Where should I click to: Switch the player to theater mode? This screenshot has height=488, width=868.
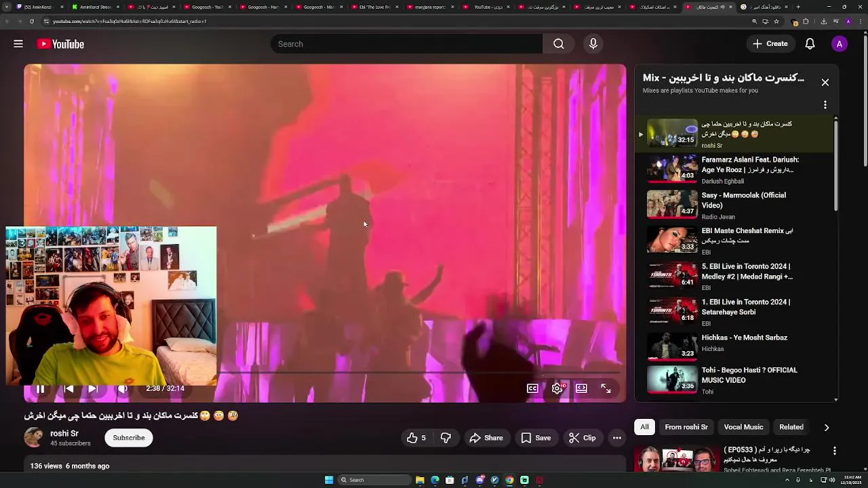581,388
